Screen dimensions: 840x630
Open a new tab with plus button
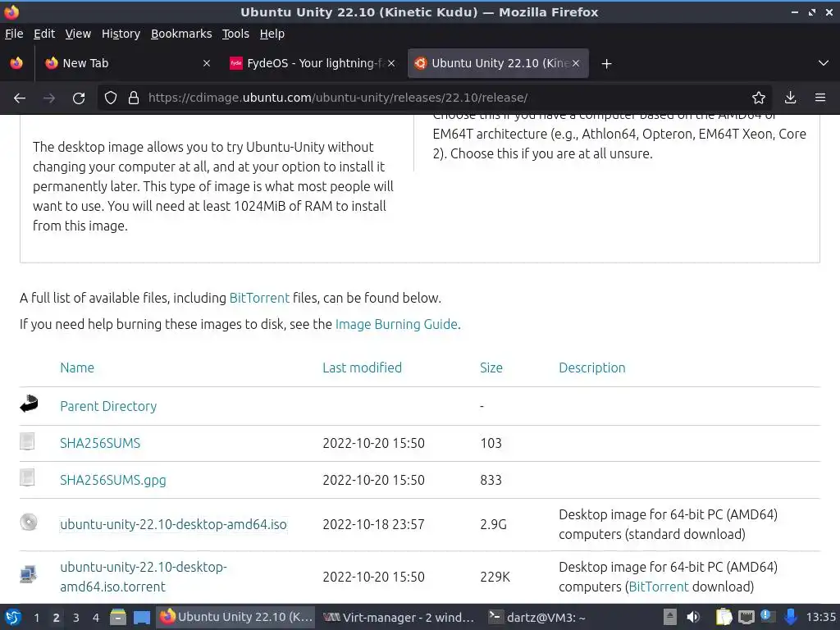pos(606,64)
